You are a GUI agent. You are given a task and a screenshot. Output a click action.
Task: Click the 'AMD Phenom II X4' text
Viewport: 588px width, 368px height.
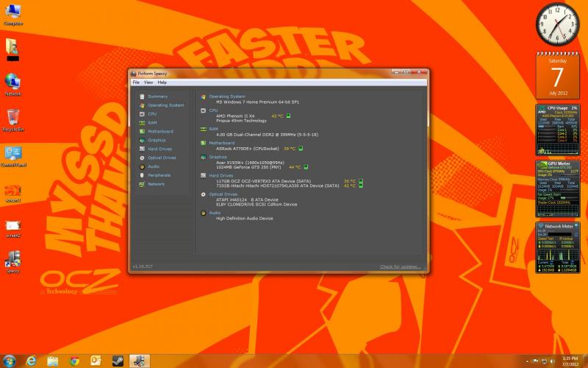[x=235, y=116]
